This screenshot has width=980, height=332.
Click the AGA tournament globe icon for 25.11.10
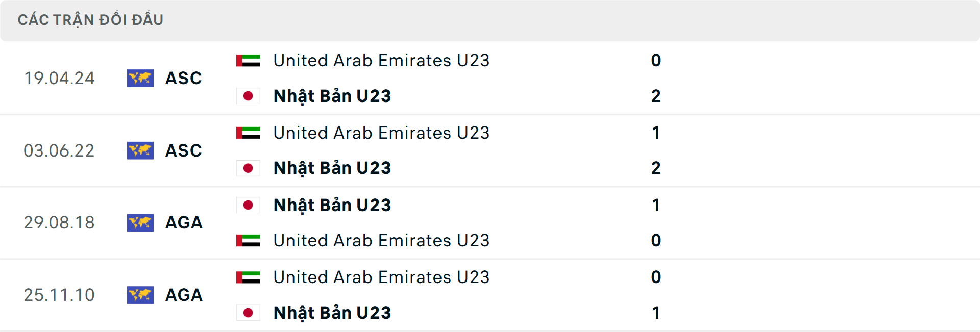140,295
